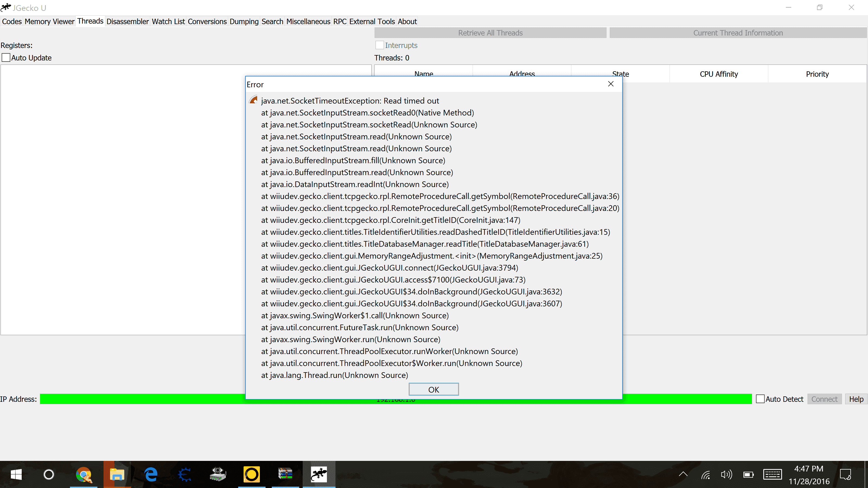Sort threads by CPU Affinity column

click(719, 74)
